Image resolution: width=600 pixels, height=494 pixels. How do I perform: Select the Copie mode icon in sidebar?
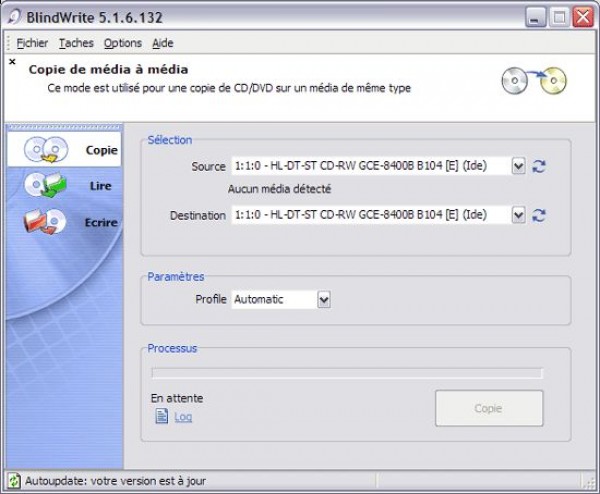(46, 149)
